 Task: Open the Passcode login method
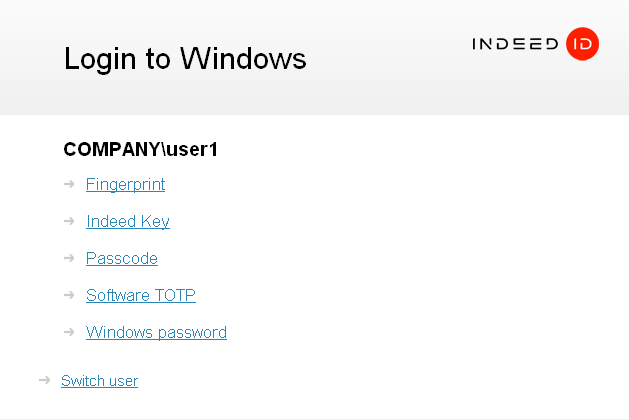(x=122, y=258)
